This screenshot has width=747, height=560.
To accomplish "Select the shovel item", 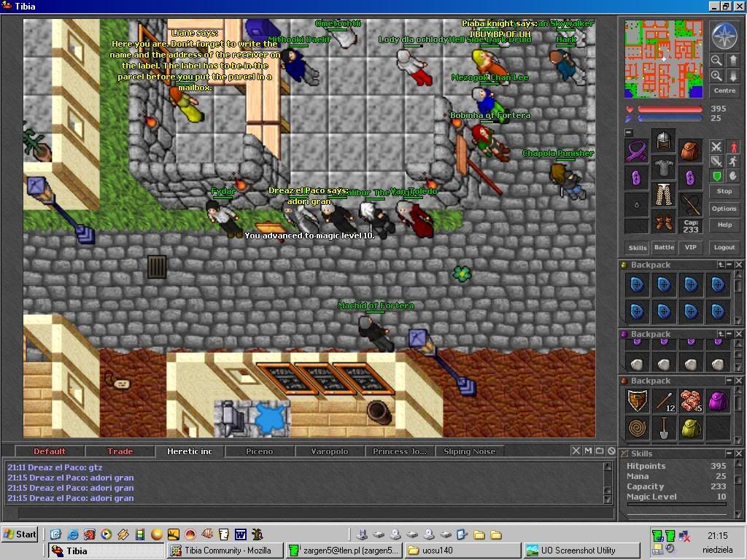I will [664, 427].
